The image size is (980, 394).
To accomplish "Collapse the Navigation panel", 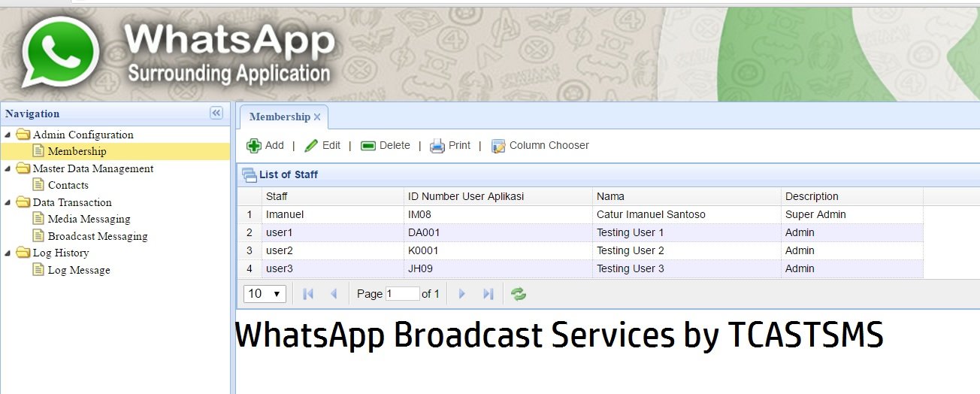I will click(216, 113).
